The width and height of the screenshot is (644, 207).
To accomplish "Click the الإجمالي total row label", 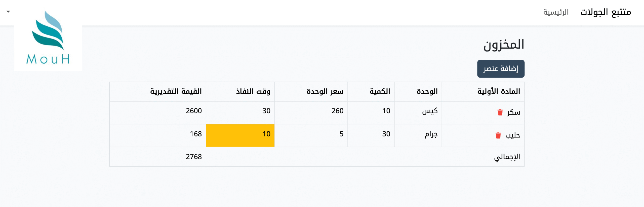I will (507, 157).
